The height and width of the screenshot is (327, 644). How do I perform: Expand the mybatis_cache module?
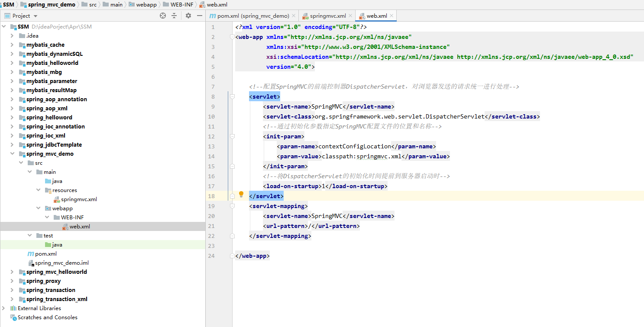point(13,45)
